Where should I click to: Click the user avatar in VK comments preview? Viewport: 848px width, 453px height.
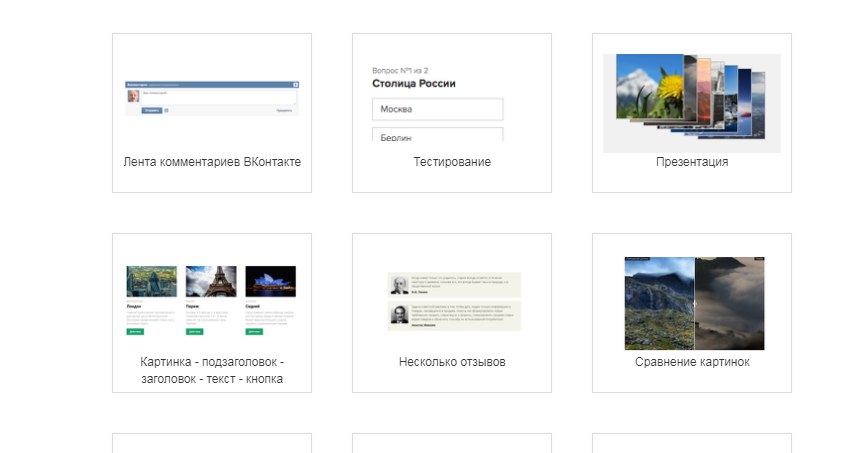[133, 96]
